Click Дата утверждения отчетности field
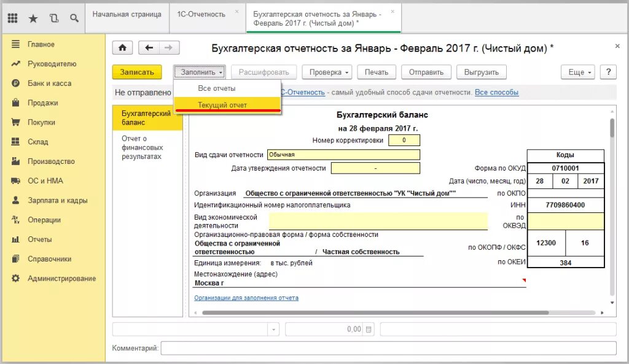This screenshot has width=629, height=364. coord(375,168)
